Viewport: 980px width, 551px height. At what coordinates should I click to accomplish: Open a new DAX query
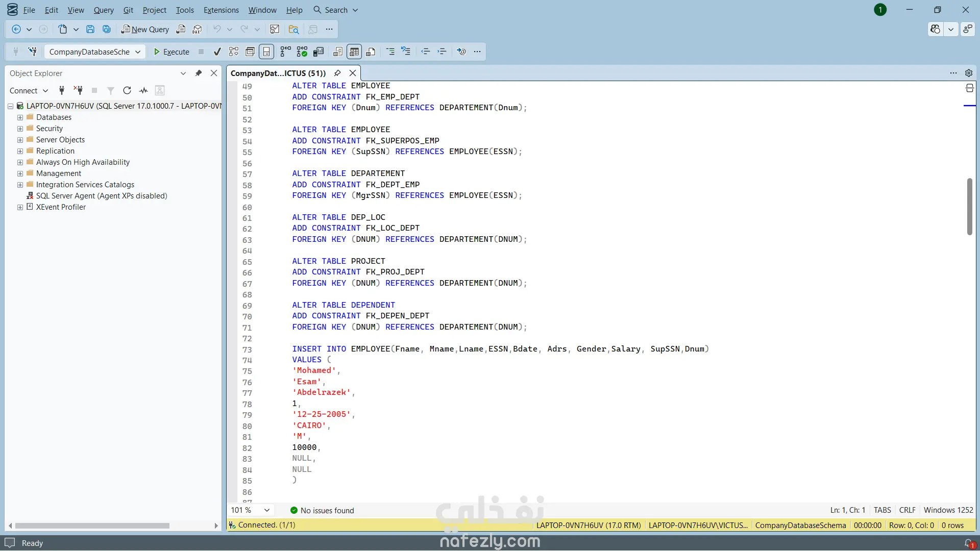197,30
